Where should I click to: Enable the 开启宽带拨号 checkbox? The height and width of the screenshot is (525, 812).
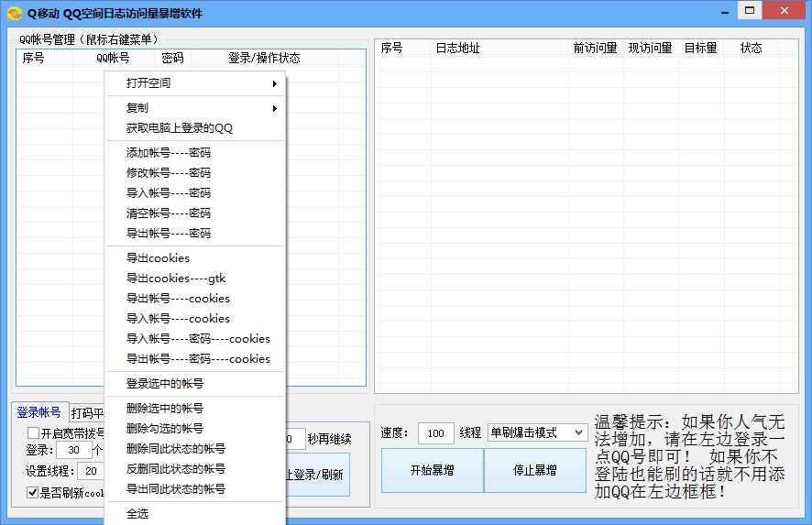[34, 432]
